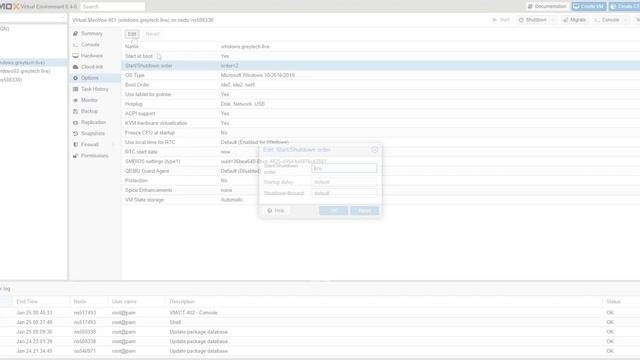
Task: Select the windows greytech.live VM in tree
Action: (33, 62)
